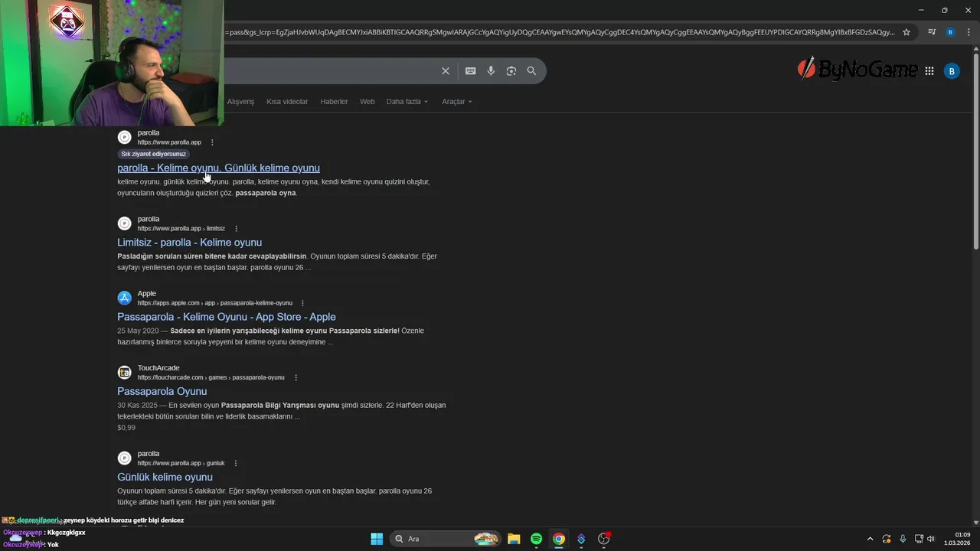Click the streamer webcam overlay

pos(112,63)
